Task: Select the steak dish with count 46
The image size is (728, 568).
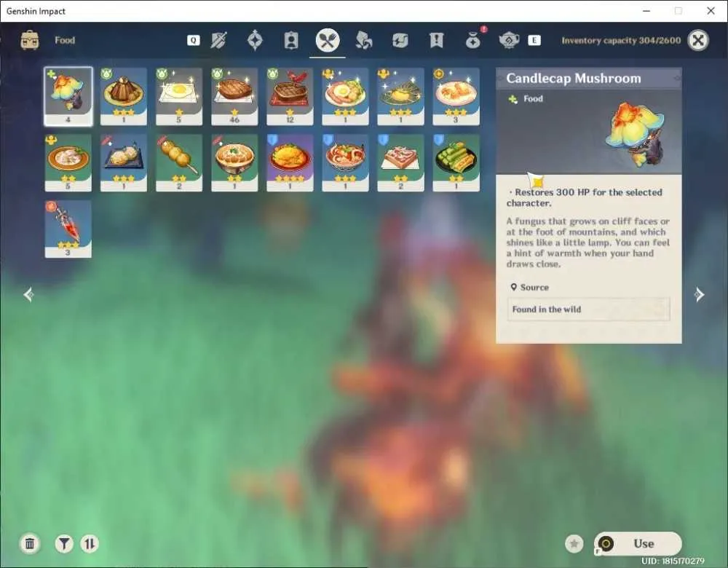Action: pyautogui.click(x=234, y=97)
